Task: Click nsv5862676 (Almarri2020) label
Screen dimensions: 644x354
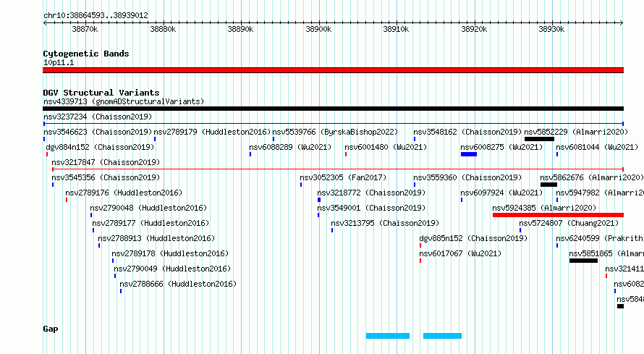Action: pos(592,177)
